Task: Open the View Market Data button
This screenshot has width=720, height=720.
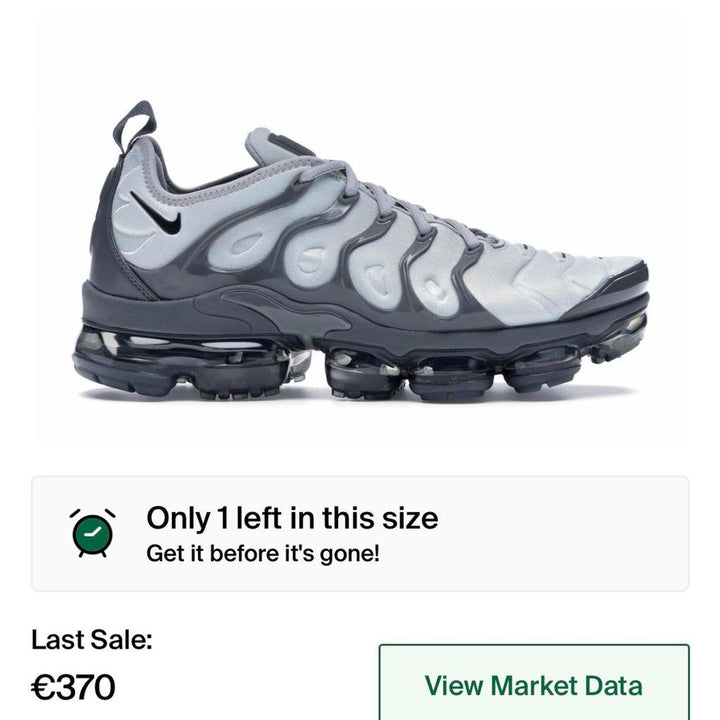Action: pyautogui.click(x=534, y=683)
